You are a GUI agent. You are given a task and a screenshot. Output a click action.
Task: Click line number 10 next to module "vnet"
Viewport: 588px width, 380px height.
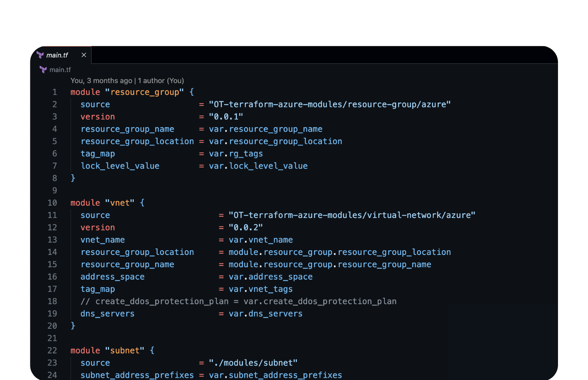click(52, 203)
